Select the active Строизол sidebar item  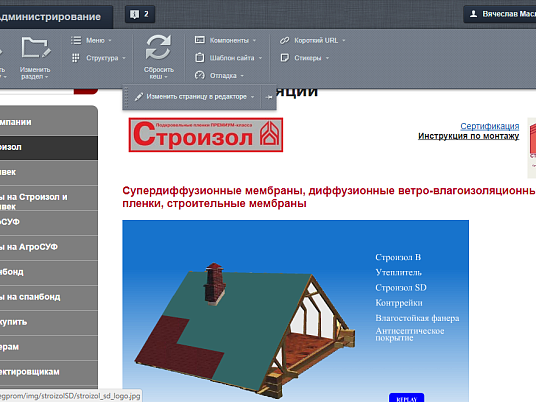[49, 147]
